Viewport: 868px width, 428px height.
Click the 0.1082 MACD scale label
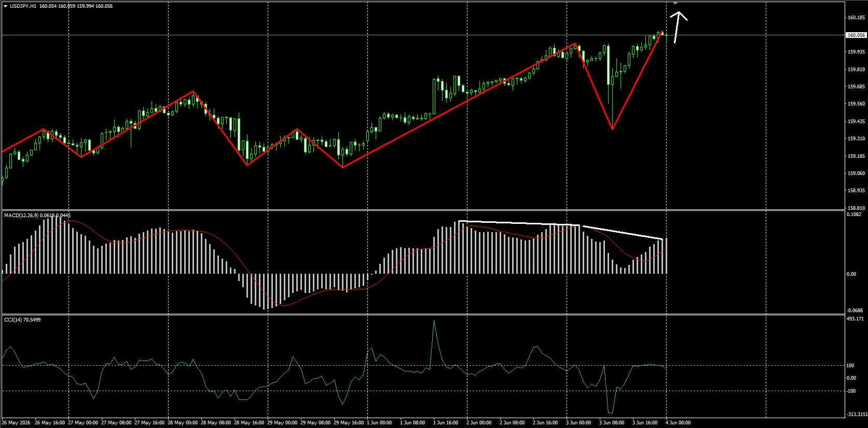point(853,214)
